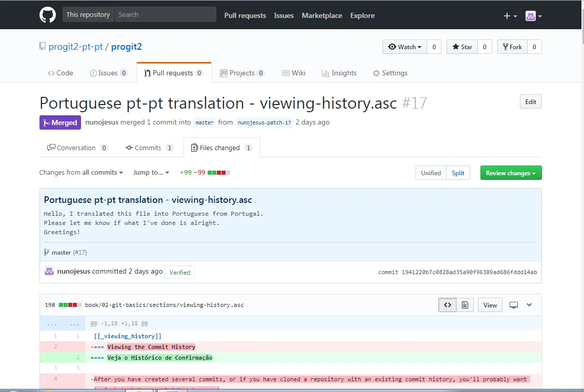Select the Files changed tab
This screenshot has height=392, width=584.
pos(221,148)
